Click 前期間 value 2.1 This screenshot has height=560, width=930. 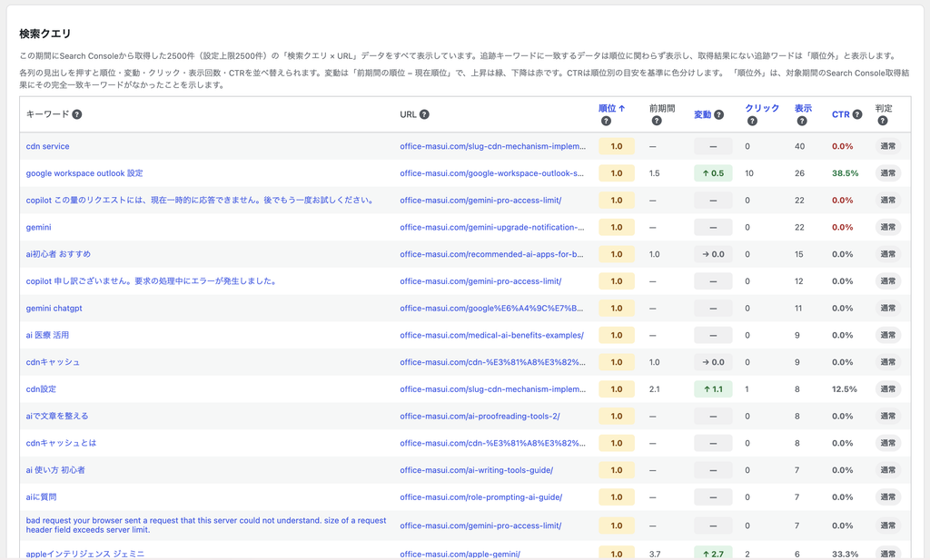pos(654,388)
